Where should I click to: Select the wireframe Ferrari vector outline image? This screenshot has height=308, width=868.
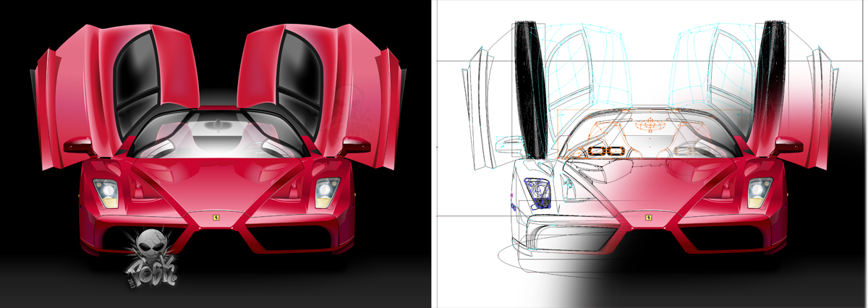click(x=651, y=154)
